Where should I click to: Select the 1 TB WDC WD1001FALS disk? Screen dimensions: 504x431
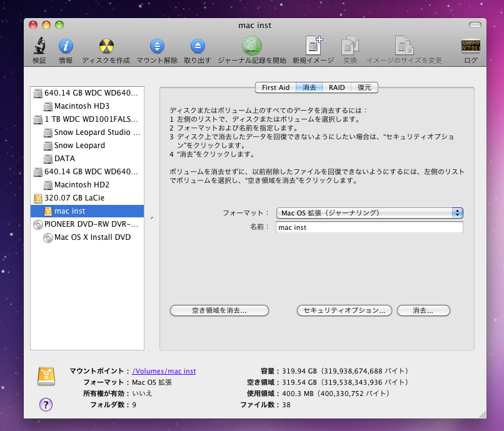87,119
